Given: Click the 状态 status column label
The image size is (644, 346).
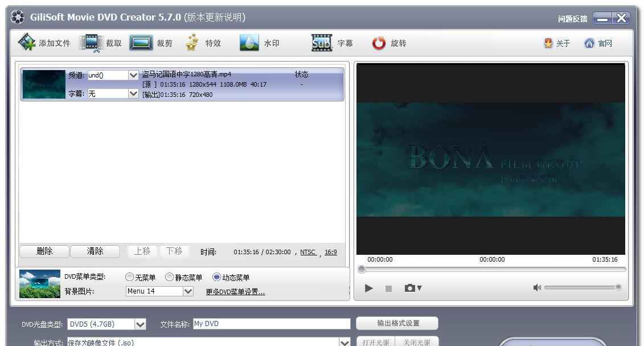Looking at the screenshot, I should click(x=301, y=74).
